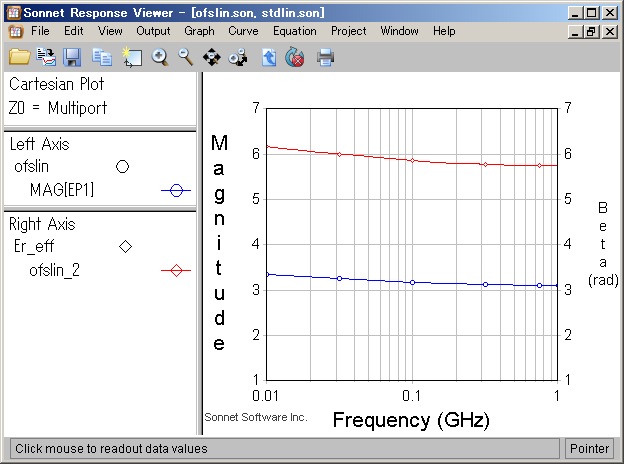Open the Output menu
Viewport: 624px width, 464px height.
153,31
